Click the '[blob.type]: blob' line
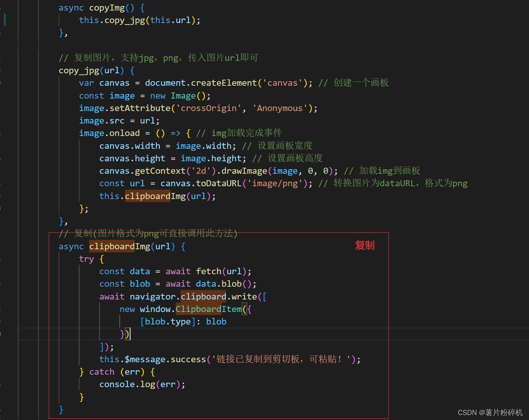The image size is (529, 420). (x=183, y=322)
